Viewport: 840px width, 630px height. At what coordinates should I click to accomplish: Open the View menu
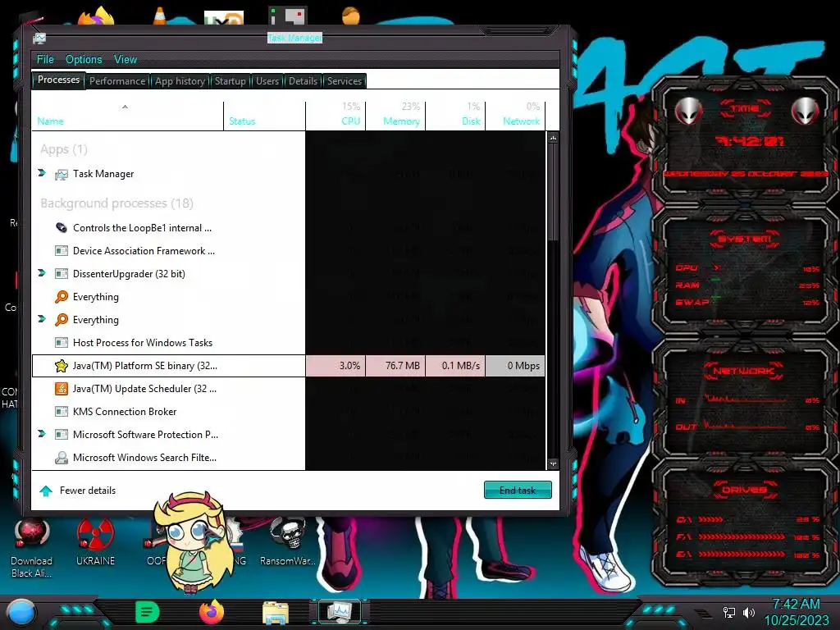click(x=126, y=59)
